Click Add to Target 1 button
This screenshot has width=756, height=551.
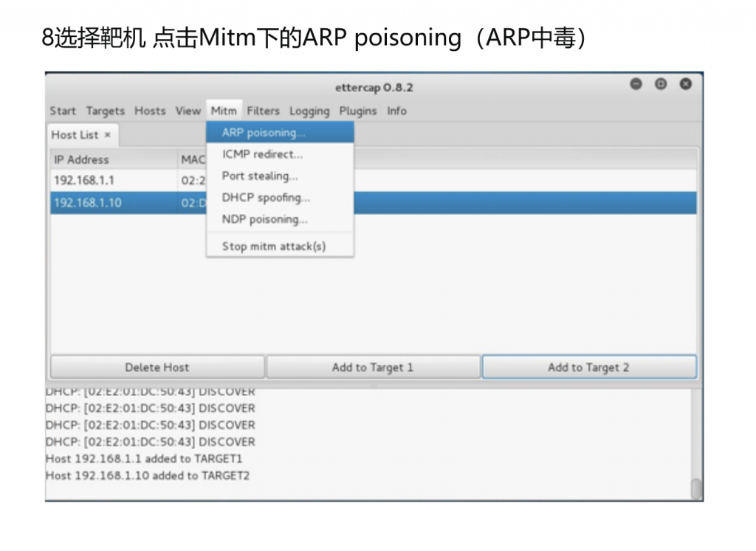(373, 367)
